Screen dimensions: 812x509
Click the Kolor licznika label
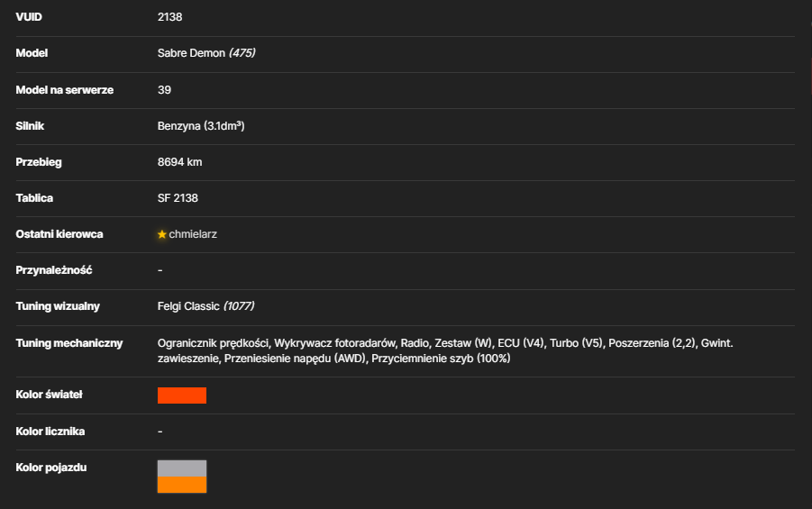click(50, 432)
